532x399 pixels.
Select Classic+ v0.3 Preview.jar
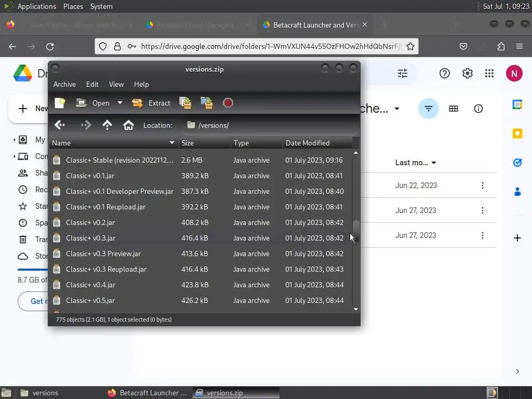point(201,254)
